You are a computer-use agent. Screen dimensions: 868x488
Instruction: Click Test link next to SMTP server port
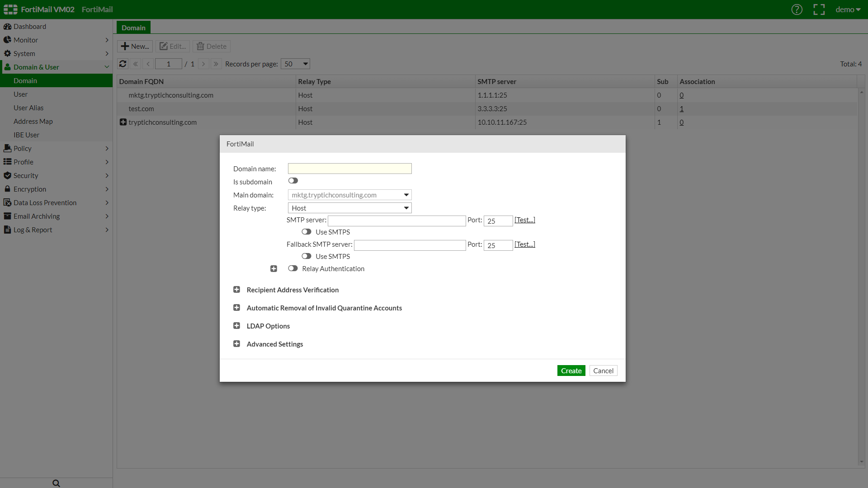[x=524, y=220]
